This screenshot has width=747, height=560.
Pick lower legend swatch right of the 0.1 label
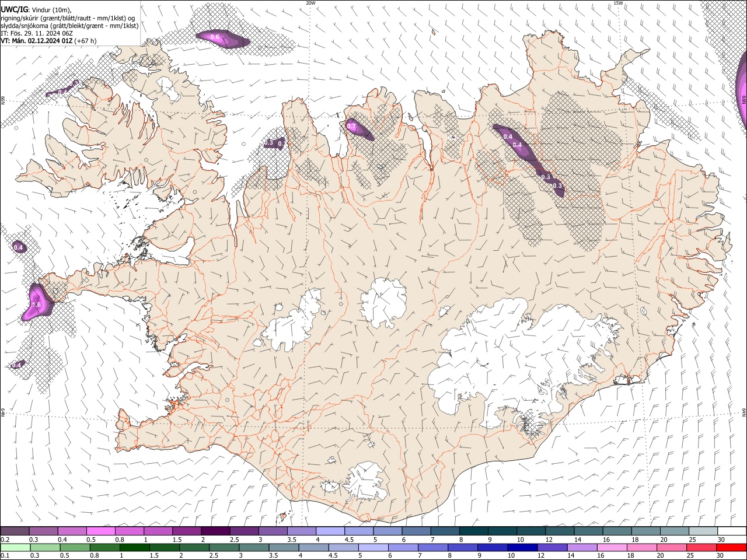pyautogui.click(x=15, y=548)
